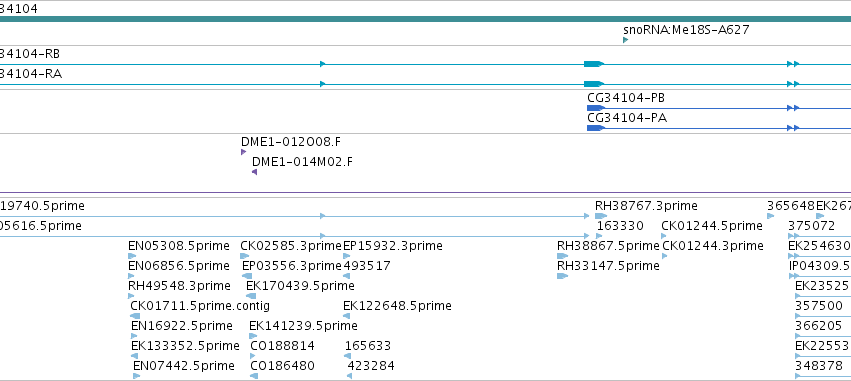Image resolution: width=851 pixels, height=381 pixels.
Task: Click the 19740.5prime EST label
Action: [42, 206]
